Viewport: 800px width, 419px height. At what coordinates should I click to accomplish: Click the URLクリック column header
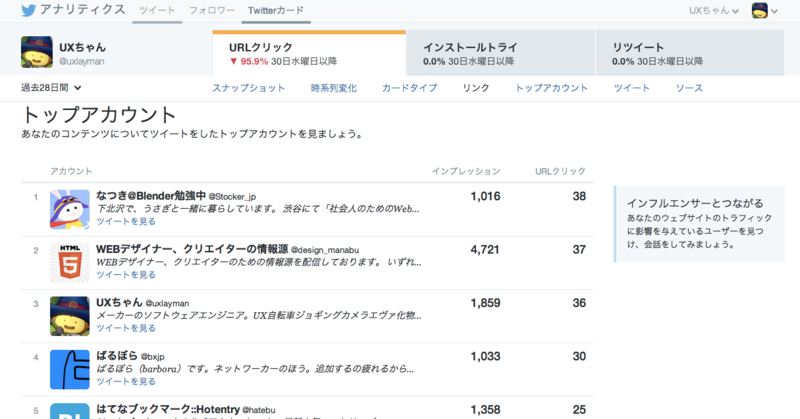560,171
